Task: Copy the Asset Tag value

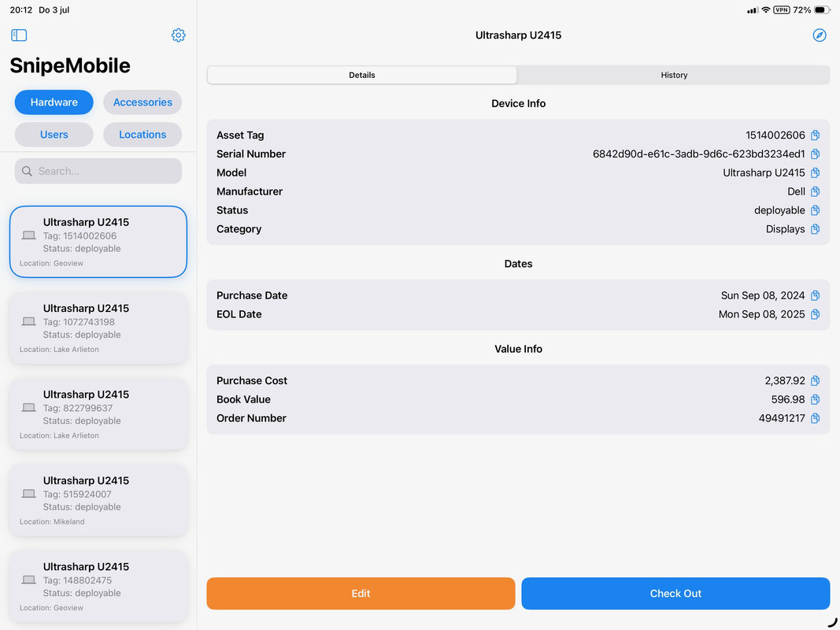Action: click(816, 135)
